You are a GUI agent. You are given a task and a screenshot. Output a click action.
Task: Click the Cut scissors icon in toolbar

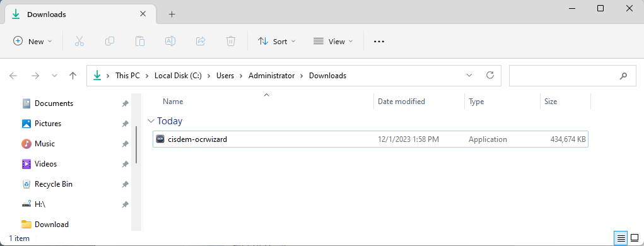[79, 41]
